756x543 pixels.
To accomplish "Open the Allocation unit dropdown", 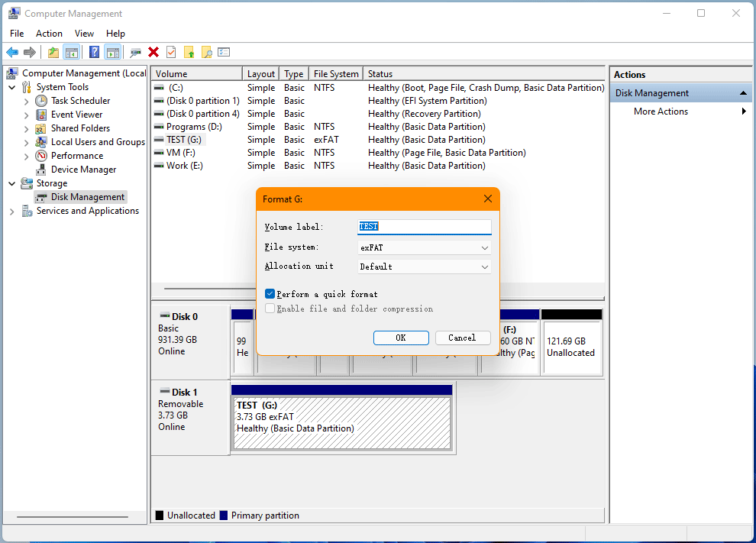I will [x=425, y=267].
